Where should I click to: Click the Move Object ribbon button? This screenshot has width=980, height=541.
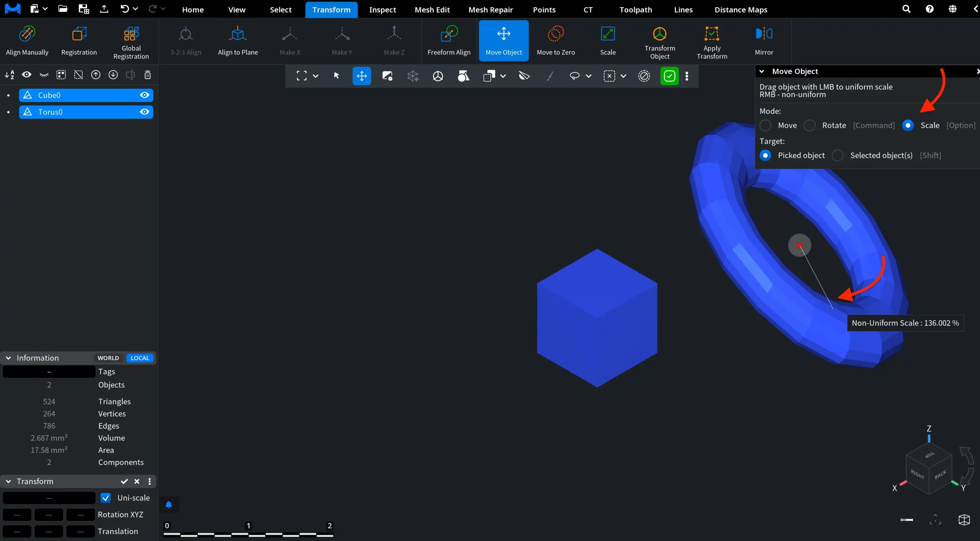coord(503,41)
